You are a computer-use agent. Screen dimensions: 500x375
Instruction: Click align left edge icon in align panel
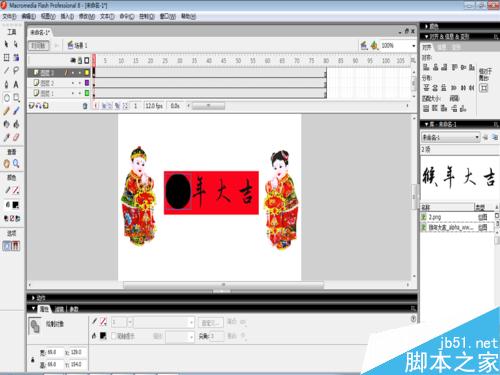coord(426,67)
